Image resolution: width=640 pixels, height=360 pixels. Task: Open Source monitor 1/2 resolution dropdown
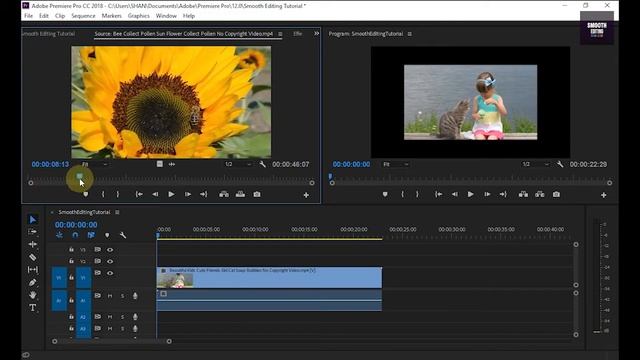click(238, 164)
